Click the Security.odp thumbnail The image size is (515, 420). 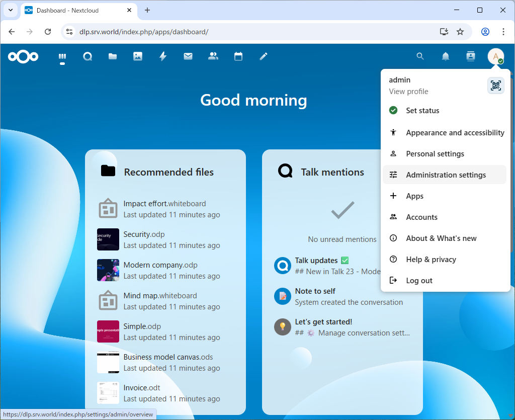[x=108, y=239]
